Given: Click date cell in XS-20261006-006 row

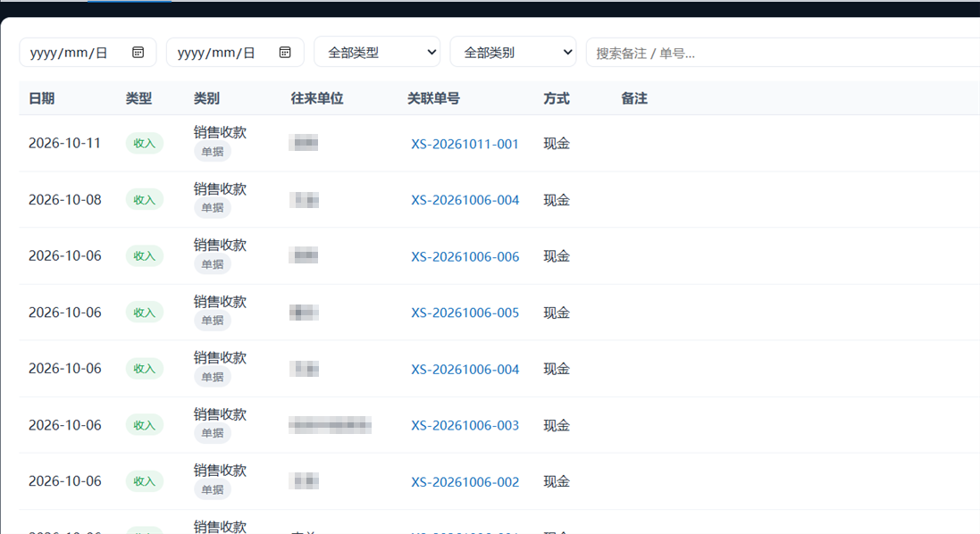Looking at the screenshot, I should point(64,255).
